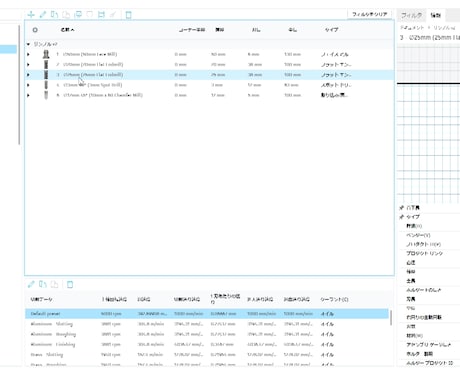Switch to the フィルタ tab
Image resolution: width=460 pixels, height=380 pixels.
click(x=411, y=15)
